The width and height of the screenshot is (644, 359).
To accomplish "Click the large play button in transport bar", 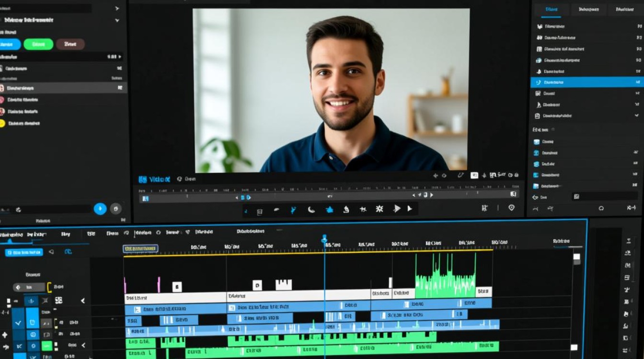I will pyautogui.click(x=397, y=209).
